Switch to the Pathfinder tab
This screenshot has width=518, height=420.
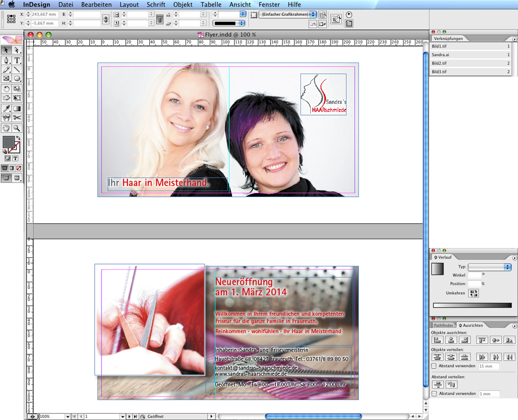pyautogui.click(x=443, y=325)
